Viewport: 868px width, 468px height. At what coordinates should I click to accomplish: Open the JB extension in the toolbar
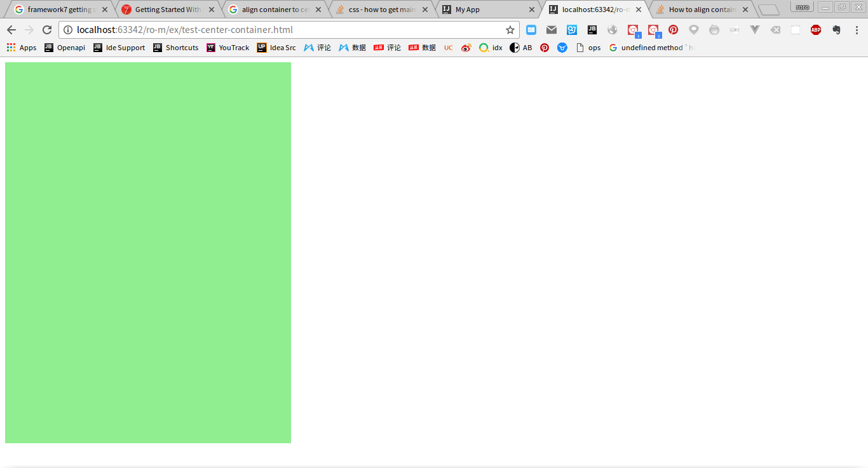click(x=592, y=29)
